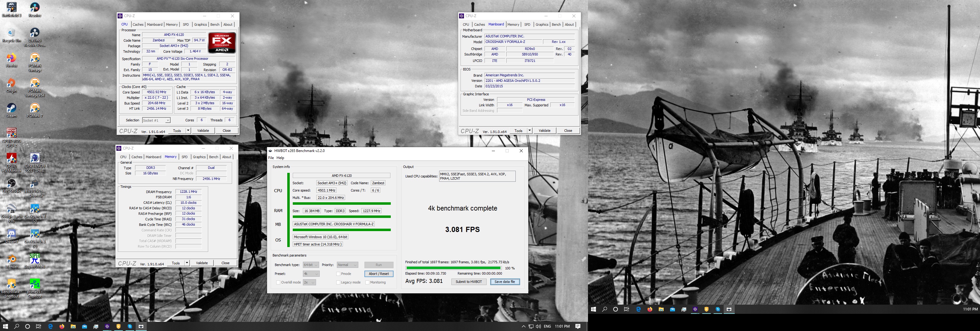
Task: Launch Blender desktop icon
Action: [x=11, y=261]
